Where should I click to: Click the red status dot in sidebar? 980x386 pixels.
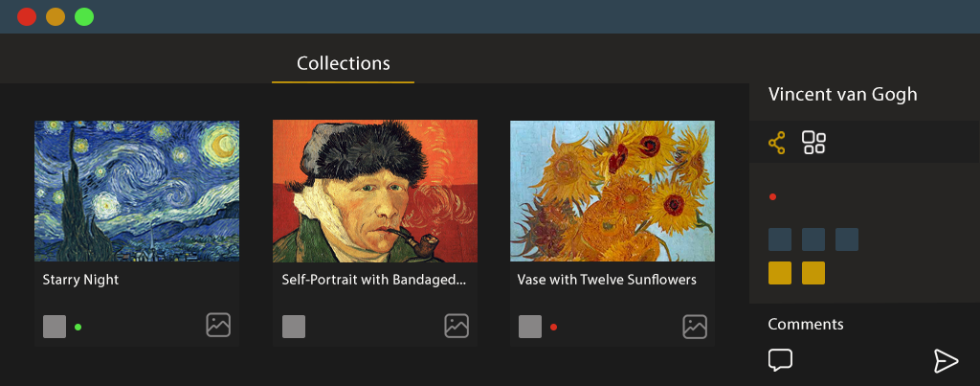772,197
